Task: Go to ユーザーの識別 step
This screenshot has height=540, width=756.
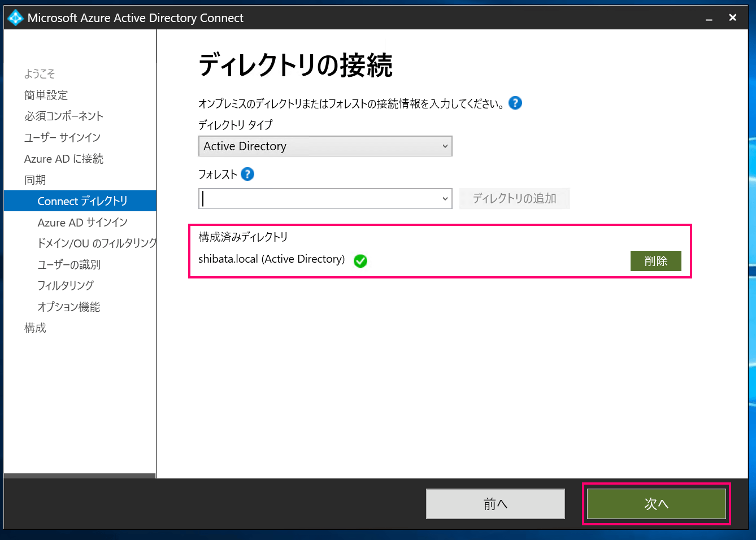Action: tap(69, 264)
